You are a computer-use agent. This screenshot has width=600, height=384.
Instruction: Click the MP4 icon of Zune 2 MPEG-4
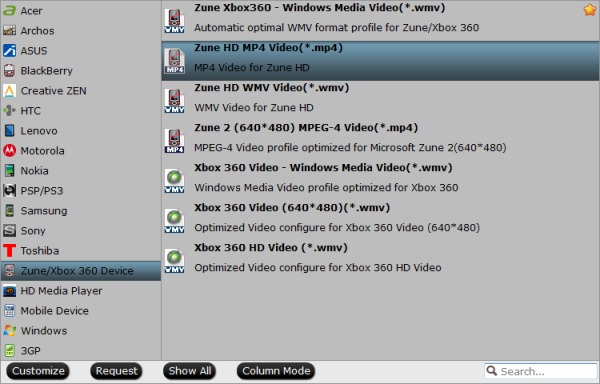[x=174, y=141]
